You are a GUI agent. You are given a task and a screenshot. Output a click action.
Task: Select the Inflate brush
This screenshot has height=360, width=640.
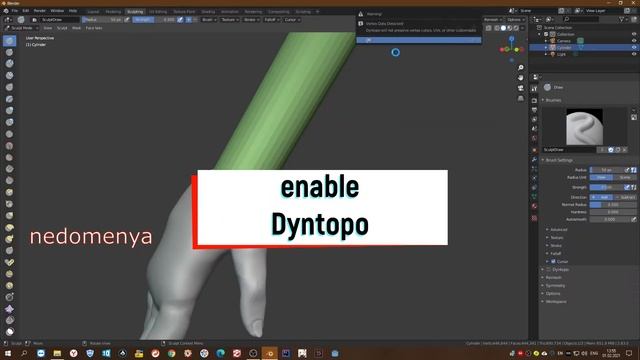click(x=9, y=111)
